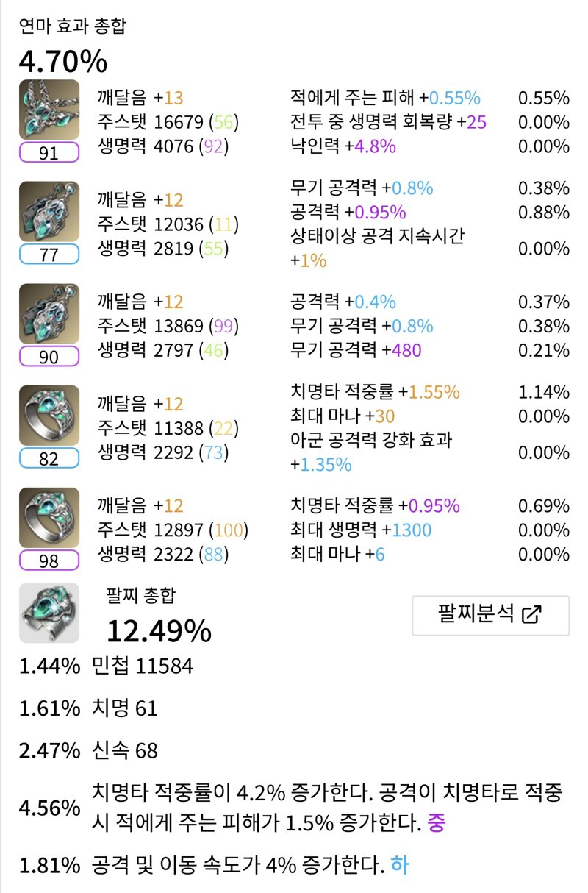Click the bracelet icon beside 팔찌 총합

click(x=49, y=613)
